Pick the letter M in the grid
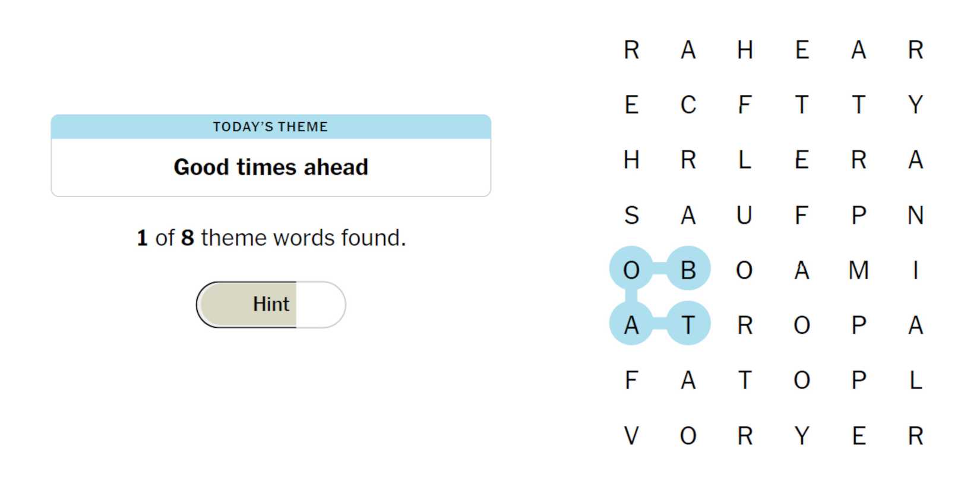Viewport: 980px width, 490px height. pyautogui.click(x=858, y=270)
